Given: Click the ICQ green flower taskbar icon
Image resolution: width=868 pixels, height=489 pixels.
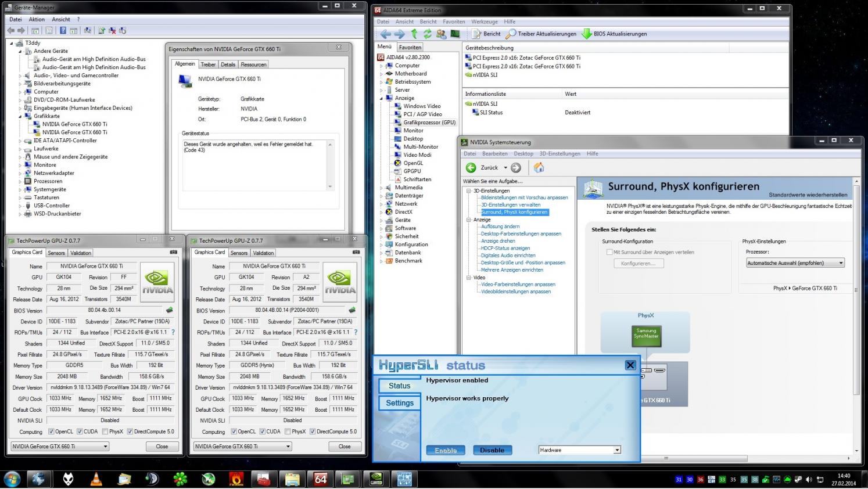Looking at the screenshot, I should point(180,479).
